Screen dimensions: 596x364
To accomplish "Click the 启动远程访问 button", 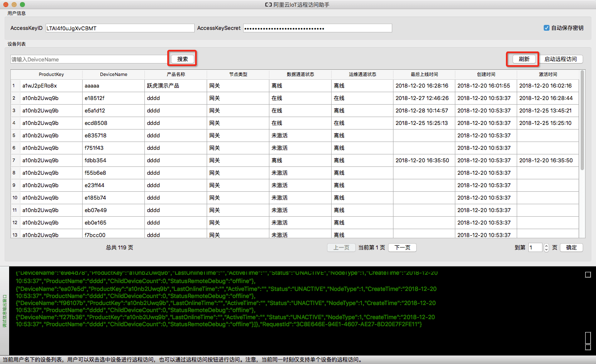I will [x=561, y=59].
